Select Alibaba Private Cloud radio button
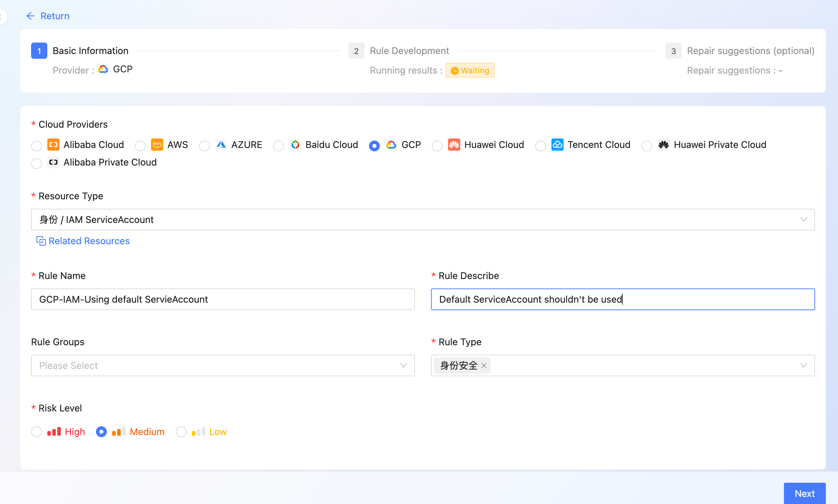The image size is (838, 504). (36, 163)
